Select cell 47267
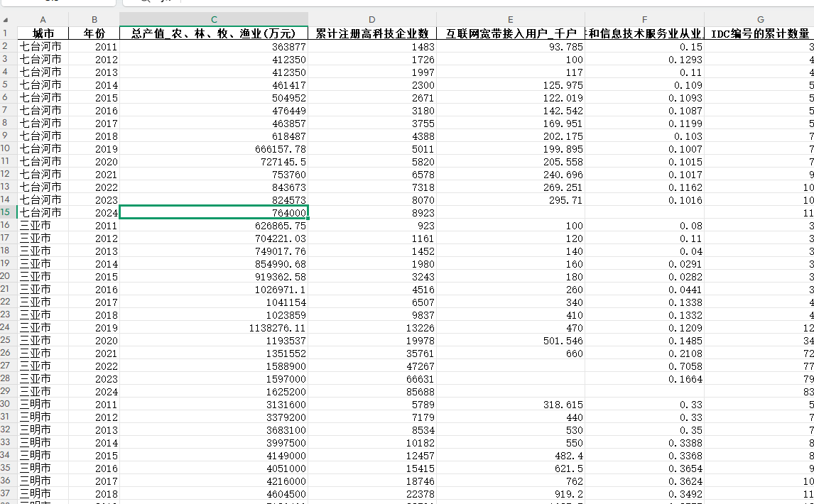Screen dimensions: 814x504 pyautogui.click(x=371, y=366)
